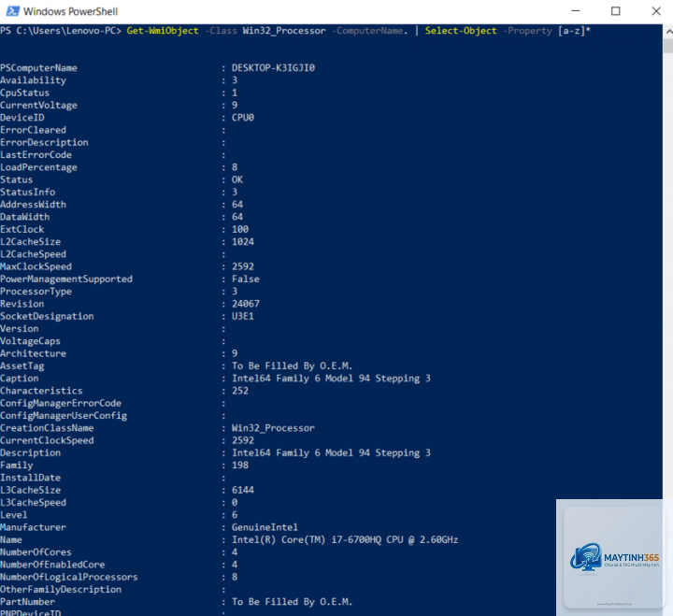Screen dimensions: 673x616
Task: Click the ConfigManagerErrorCode property label
Action: (x=61, y=404)
